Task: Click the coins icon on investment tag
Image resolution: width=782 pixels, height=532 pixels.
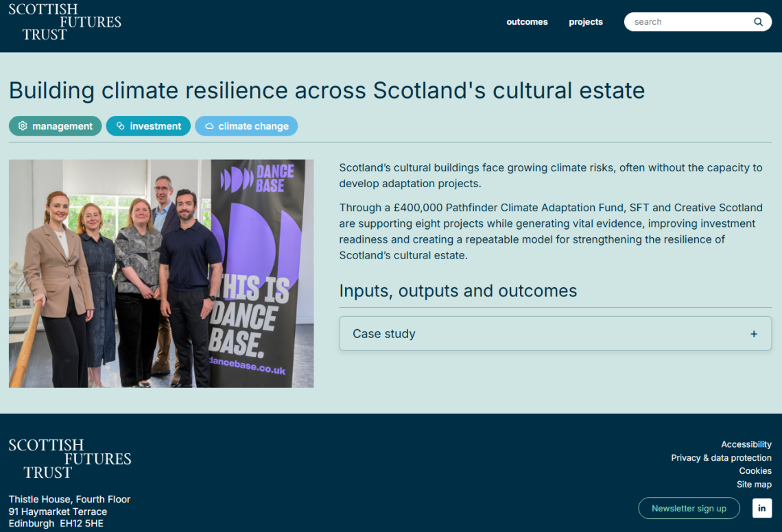Action: pyautogui.click(x=120, y=126)
